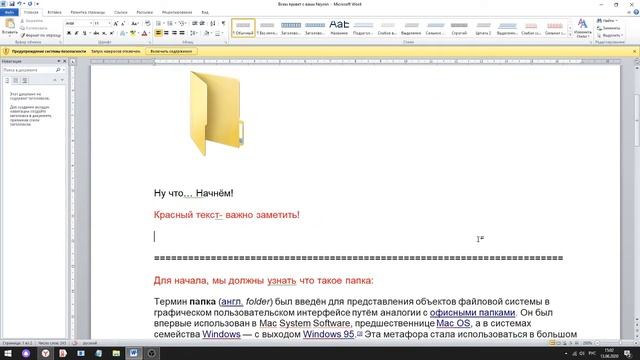This screenshot has height=360, width=640.
Task: Select the Strict (Строгий) style
Action: click(459, 28)
